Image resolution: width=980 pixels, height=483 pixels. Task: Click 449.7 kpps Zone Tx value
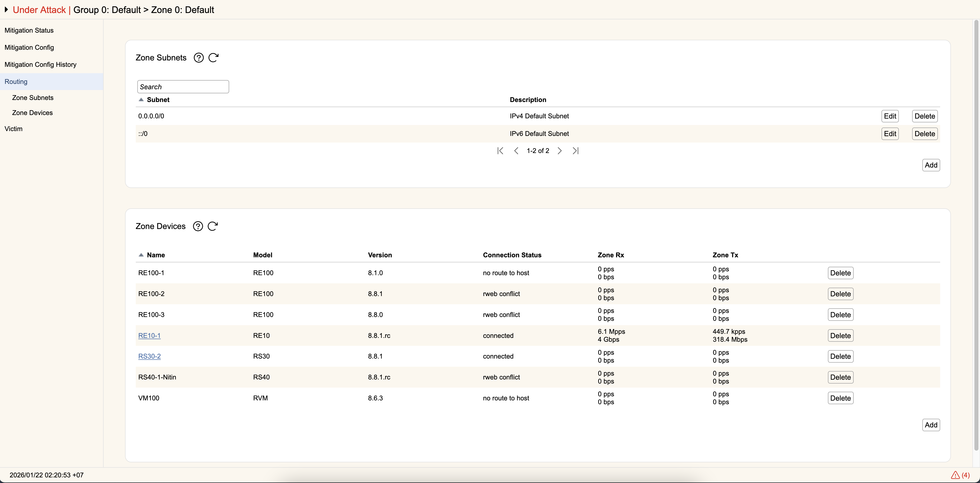tap(729, 332)
